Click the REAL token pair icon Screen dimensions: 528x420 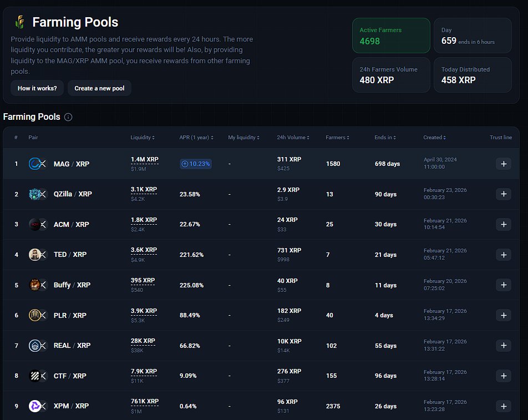(37, 346)
